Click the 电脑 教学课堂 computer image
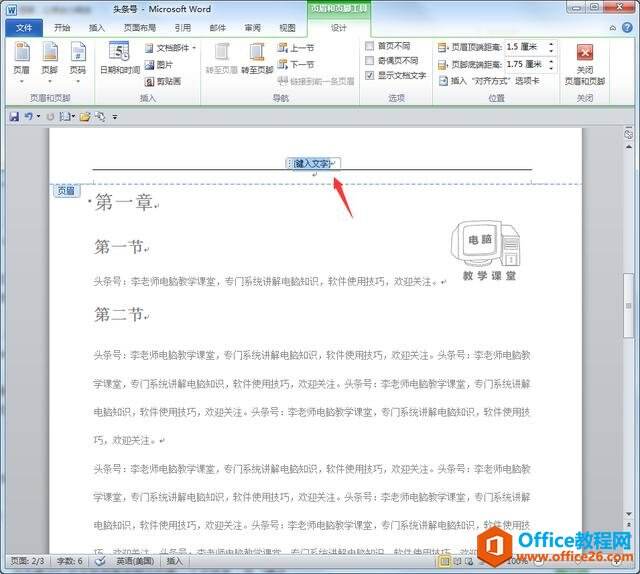Viewport: 640px width, 574px height. [487, 250]
